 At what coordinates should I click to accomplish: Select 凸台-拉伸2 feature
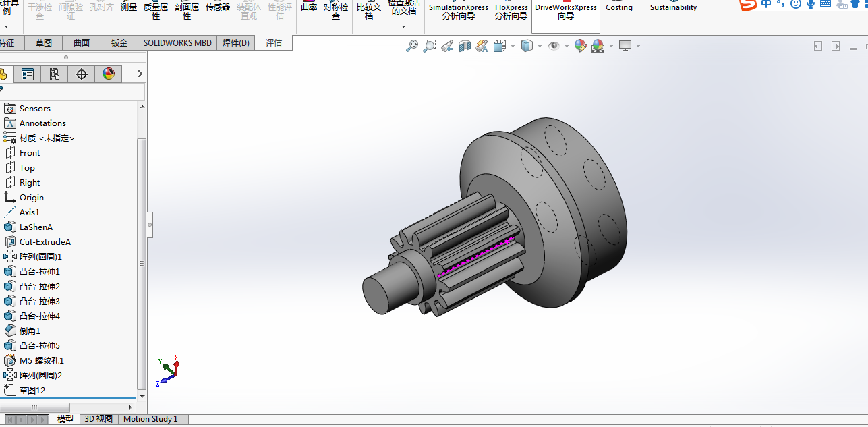39,287
